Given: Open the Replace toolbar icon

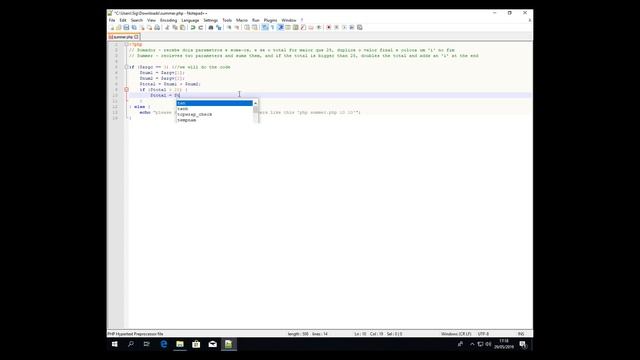Looking at the screenshot, I should 219,27.
